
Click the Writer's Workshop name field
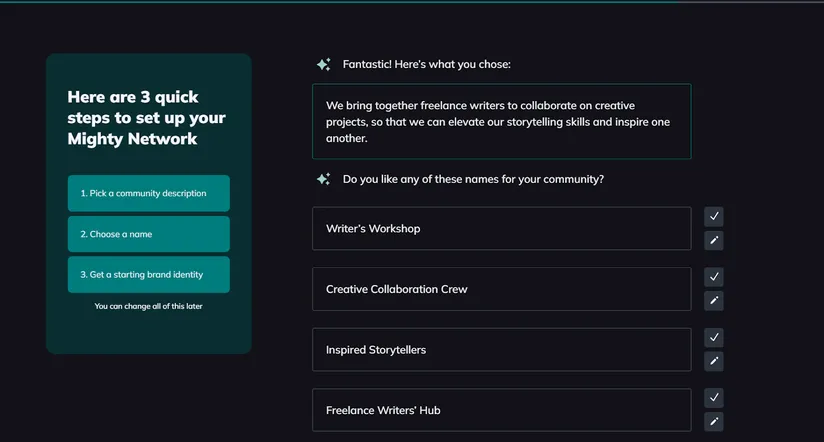click(x=501, y=228)
